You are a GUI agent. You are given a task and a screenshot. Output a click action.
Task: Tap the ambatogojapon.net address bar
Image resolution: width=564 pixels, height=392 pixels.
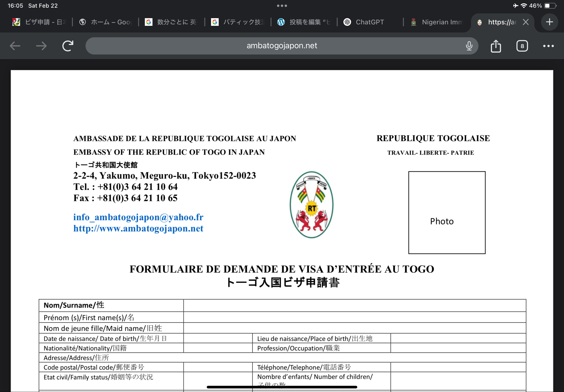click(282, 46)
